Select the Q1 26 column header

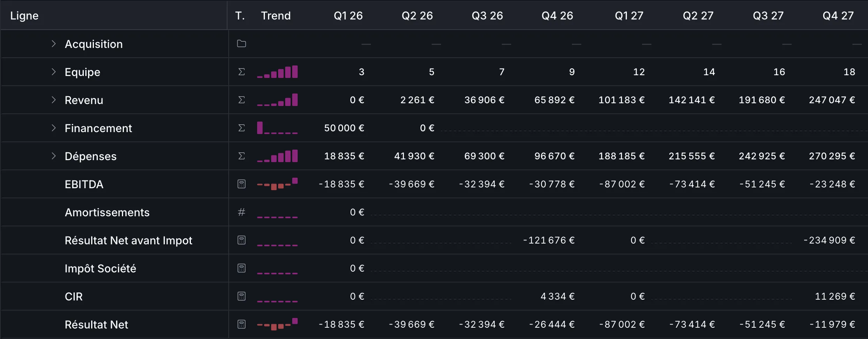pyautogui.click(x=348, y=16)
